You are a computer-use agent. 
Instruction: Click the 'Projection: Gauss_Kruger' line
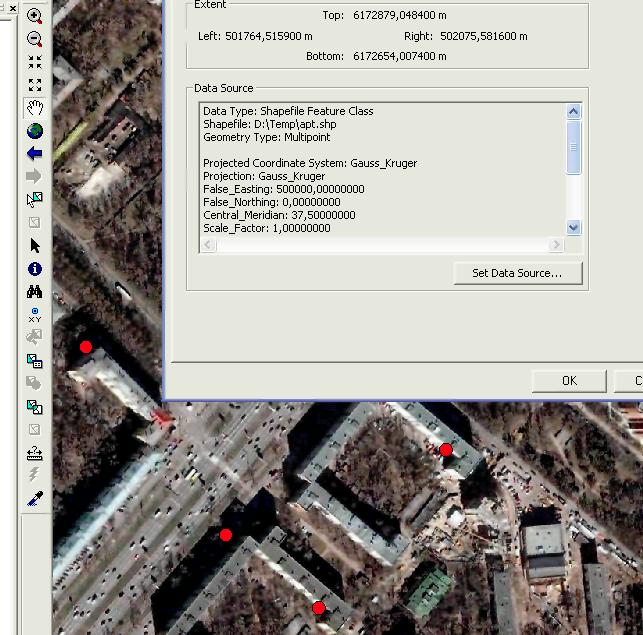point(264,176)
